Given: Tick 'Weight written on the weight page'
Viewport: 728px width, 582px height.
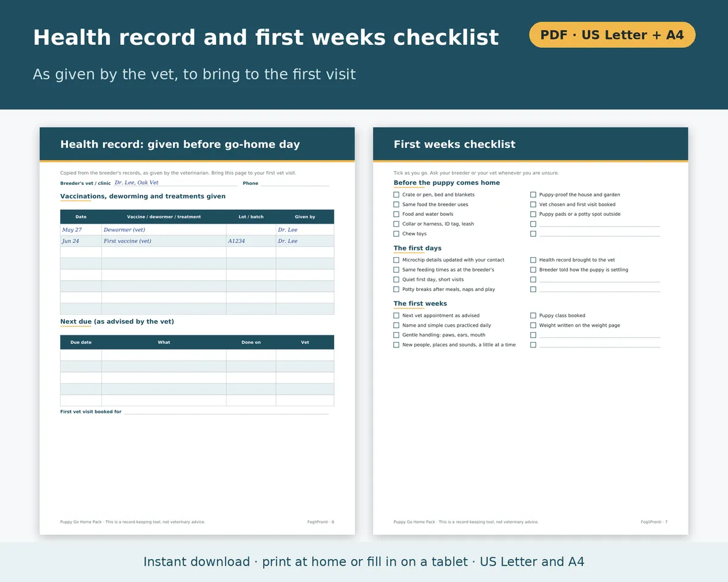Looking at the screenshot, I should point(533,325).
